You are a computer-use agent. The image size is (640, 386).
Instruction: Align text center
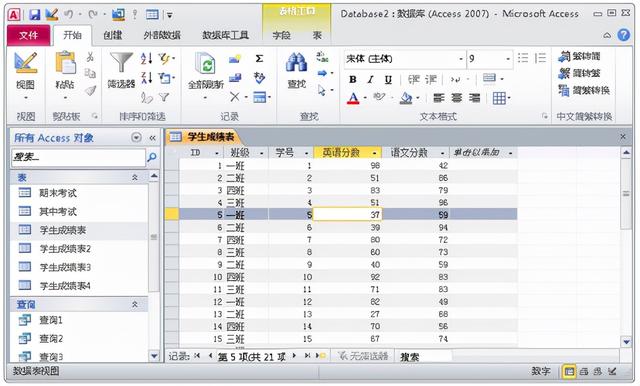pos(457,98)
